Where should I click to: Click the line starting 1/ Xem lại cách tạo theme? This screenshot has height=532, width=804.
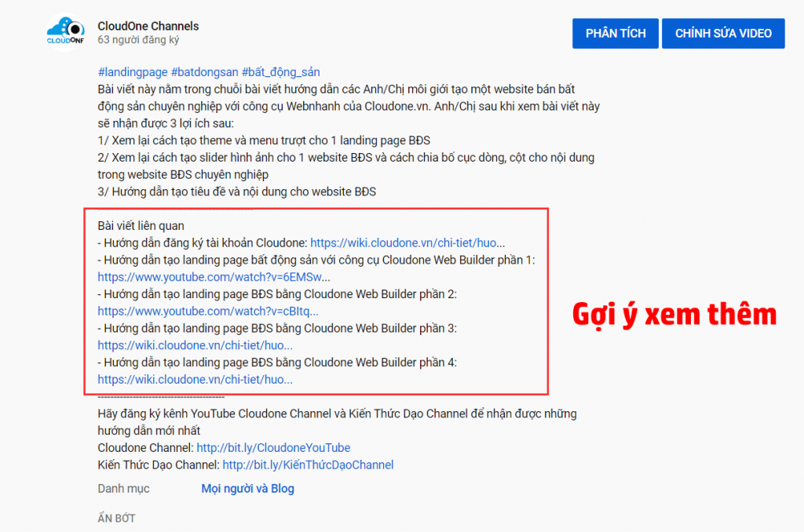pos(264,140)
